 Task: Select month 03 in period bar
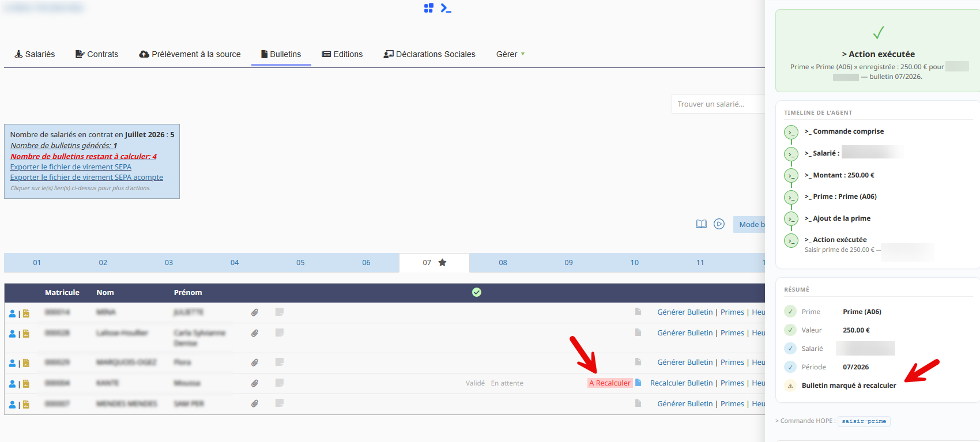pyautogui.click(x=169, y=263)
